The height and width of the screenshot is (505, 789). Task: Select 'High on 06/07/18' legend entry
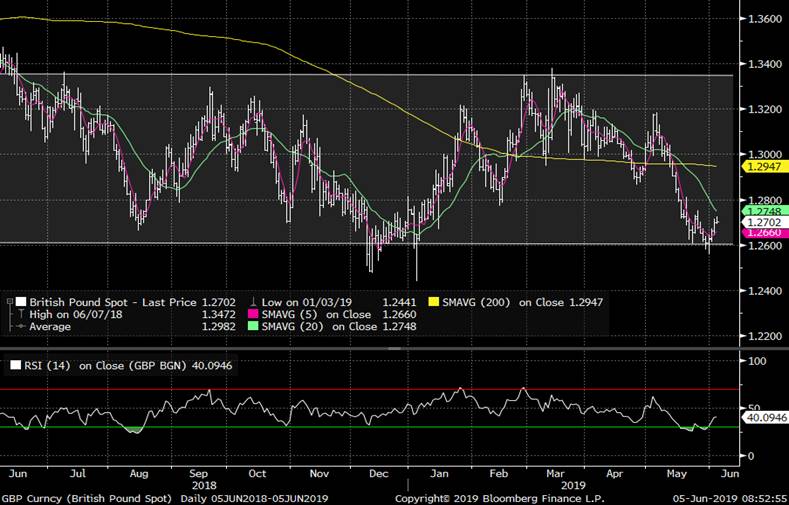click(75, 314)
